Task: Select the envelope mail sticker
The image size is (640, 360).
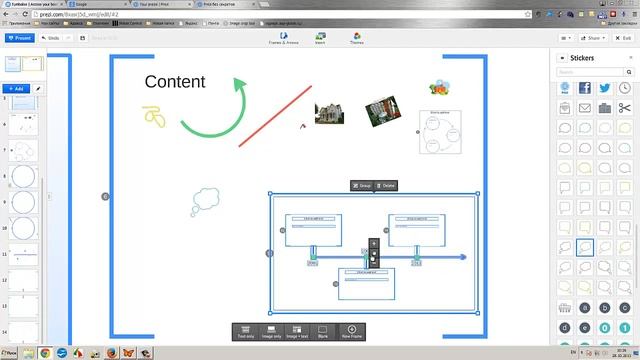Action: (584, 108)
